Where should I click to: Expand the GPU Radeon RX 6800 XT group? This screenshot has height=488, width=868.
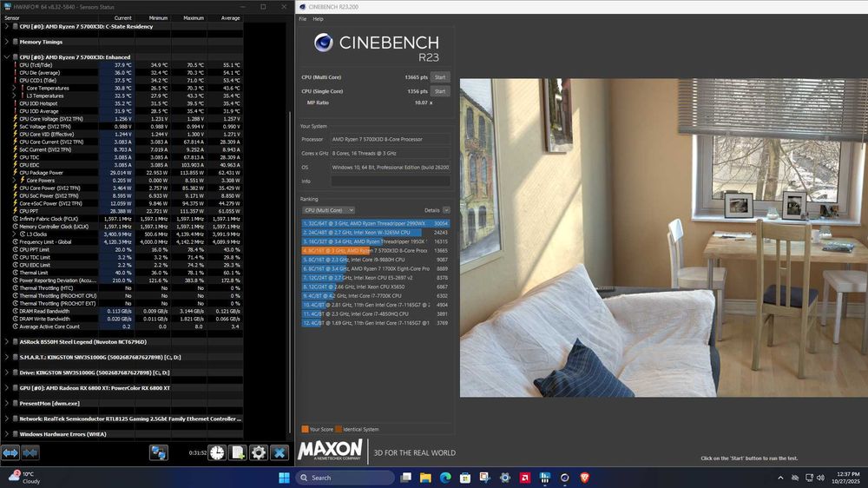pyautogui.click(x=7, y=388)
